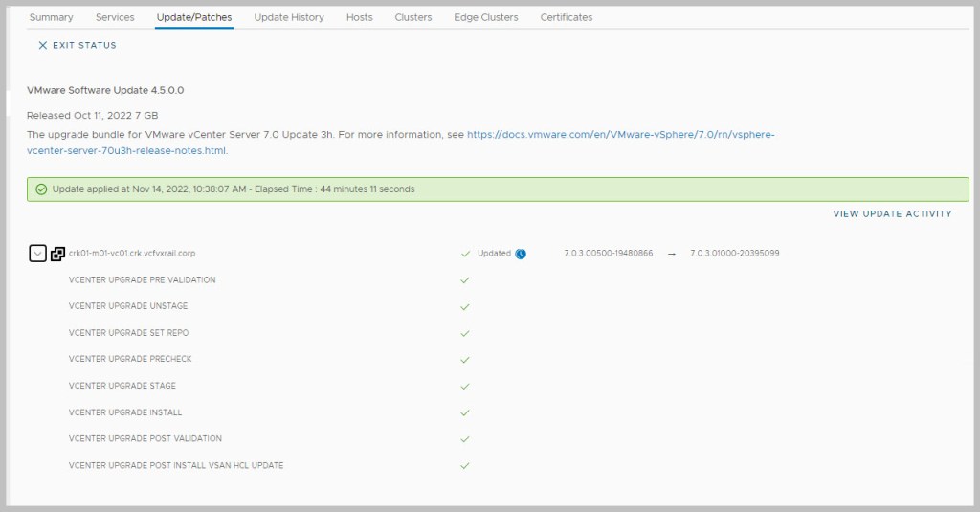Collapse the crk01-m01-vc01 upgrade details
980x512 pixels.
click(37, 254)
